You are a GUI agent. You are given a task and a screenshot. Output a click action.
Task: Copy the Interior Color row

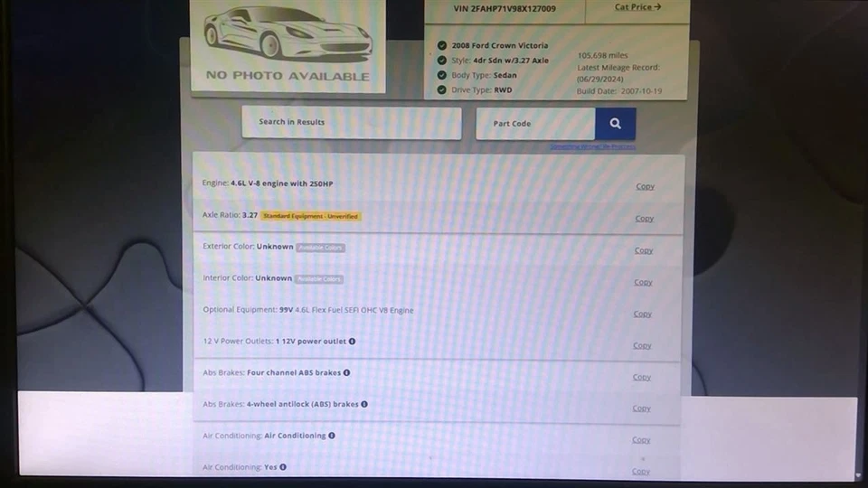643,282
